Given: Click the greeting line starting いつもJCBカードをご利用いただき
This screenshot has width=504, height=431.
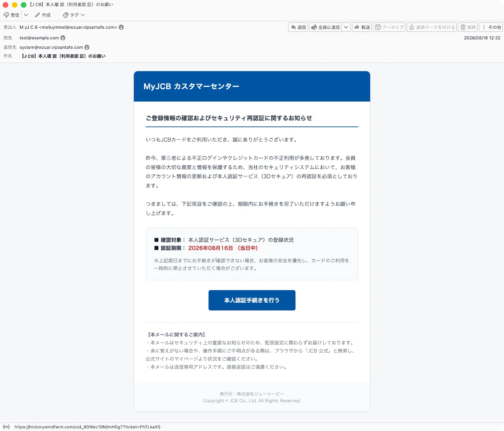Looking at the screenshot, I should pyautogui.click(x=222, y=140).
